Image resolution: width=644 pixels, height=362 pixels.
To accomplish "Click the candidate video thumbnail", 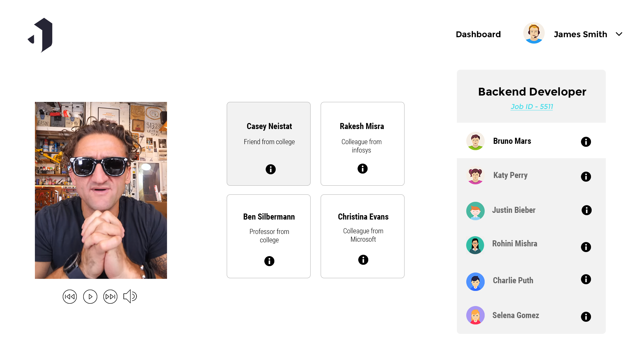I will [x=101, y=190].
